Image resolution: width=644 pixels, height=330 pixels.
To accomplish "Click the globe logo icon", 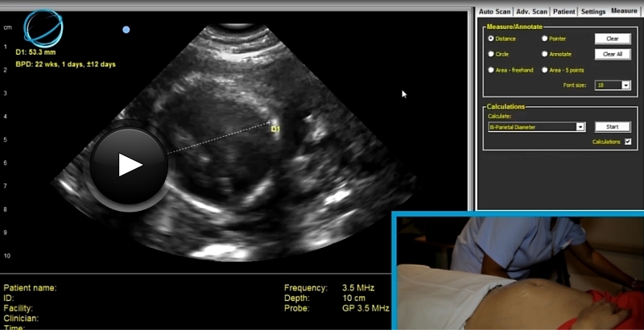I will click(43, 28).
